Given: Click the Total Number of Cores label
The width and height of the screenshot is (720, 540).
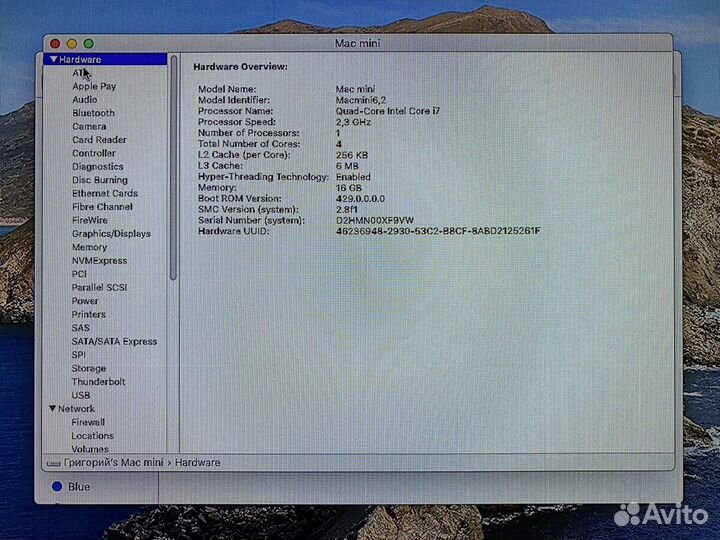Looking at the screenshot, I should click(249, 144).
